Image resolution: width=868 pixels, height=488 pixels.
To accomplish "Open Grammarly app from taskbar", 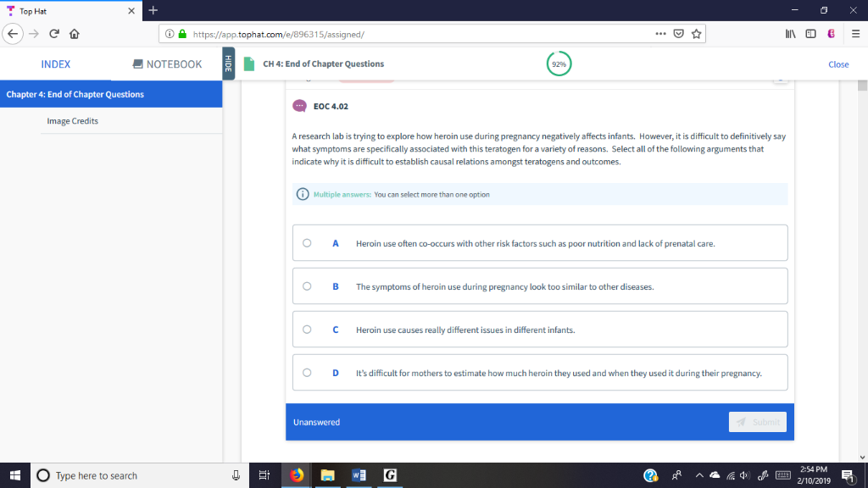I will [390, 475].
